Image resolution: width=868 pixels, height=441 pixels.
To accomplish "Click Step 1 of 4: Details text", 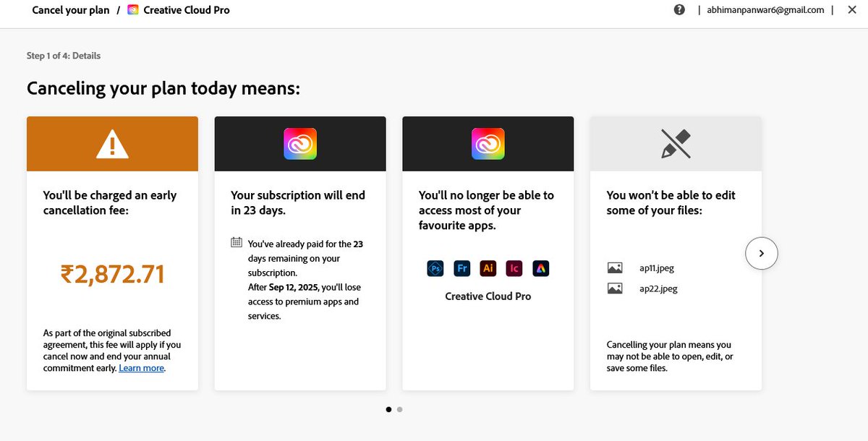I will pyautogui.click(x=64, y=56).
